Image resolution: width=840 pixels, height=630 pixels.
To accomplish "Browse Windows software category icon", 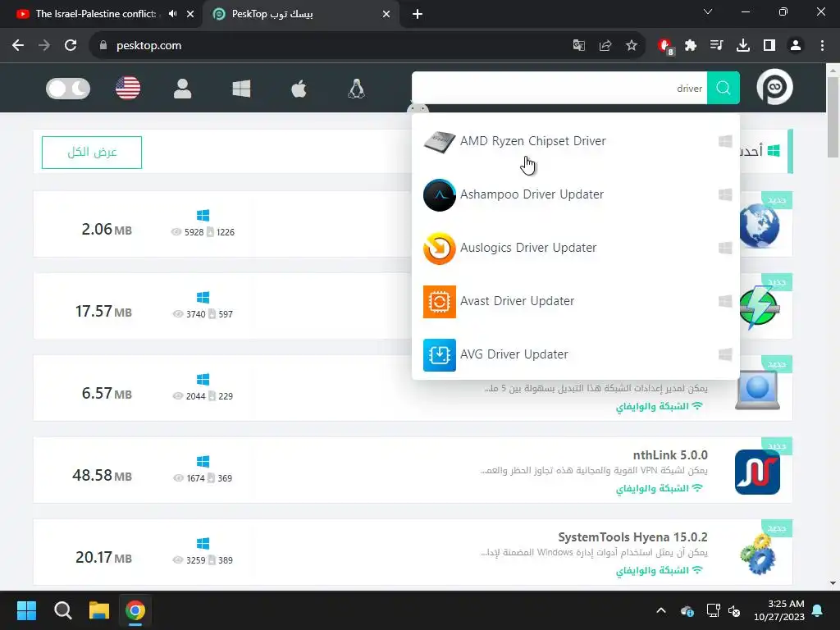I will [x=241, y=89].
